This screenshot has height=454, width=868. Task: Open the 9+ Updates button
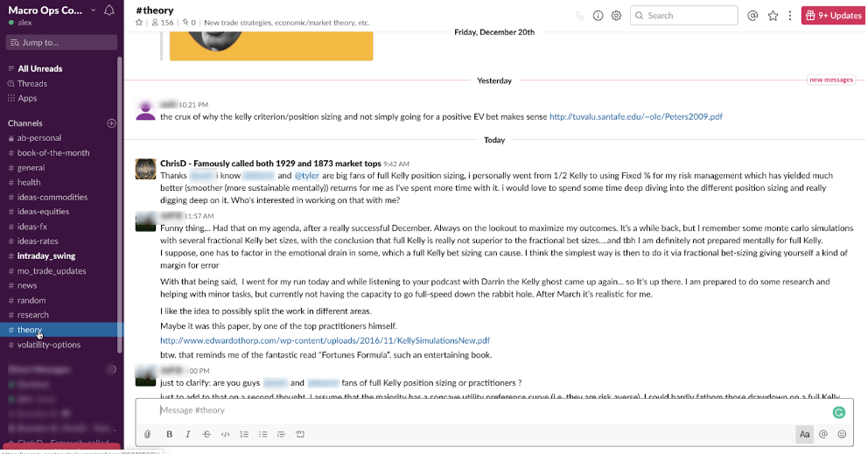[833, 16]
